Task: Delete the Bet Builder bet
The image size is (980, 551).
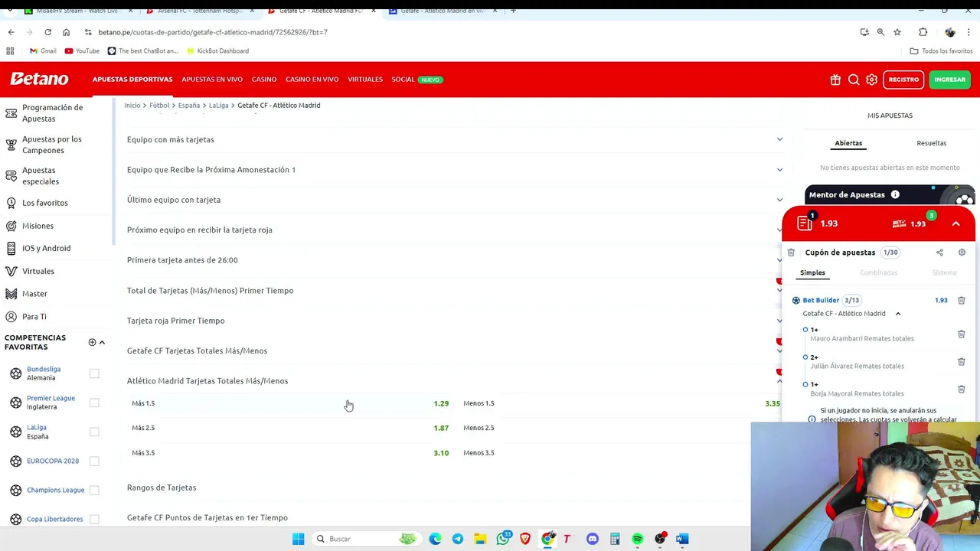Action: pos(962,301)
